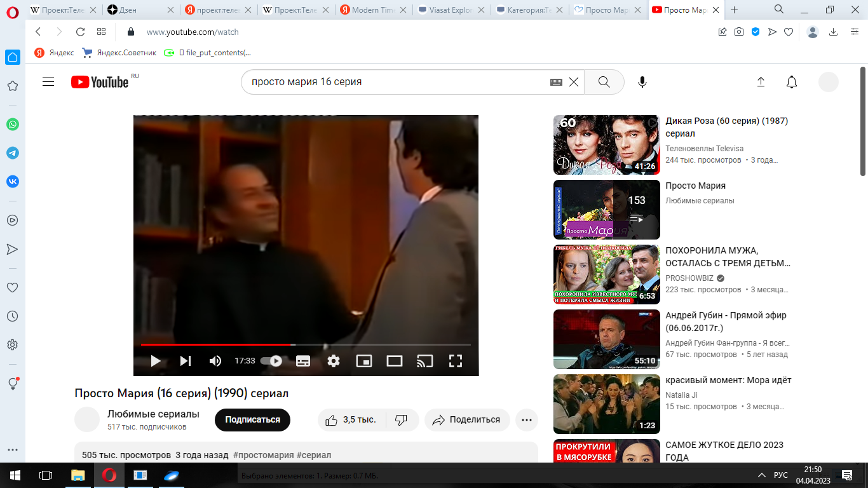The height and width of the screenshot is (488, 868).
Task: Open the Opera downloads arrow
Action: tap(834, 32)
